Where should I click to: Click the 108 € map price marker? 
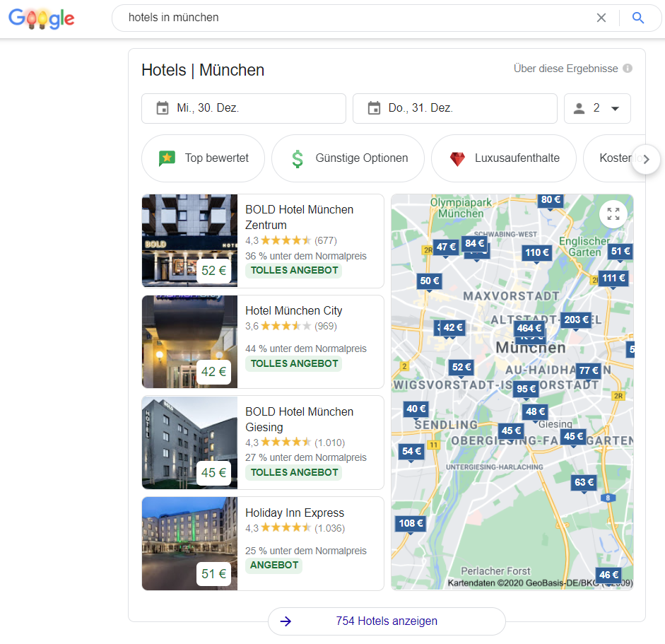coord(411,524)
